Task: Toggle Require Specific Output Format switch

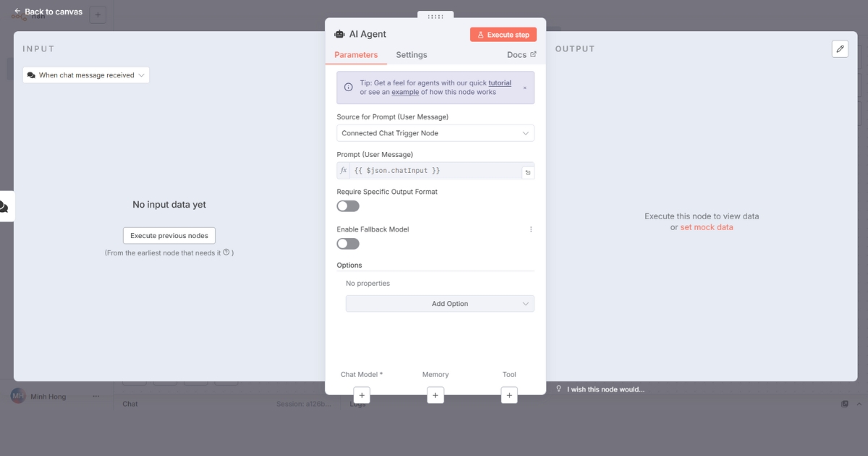Action: pyautogui.click(x=348, y=206)
